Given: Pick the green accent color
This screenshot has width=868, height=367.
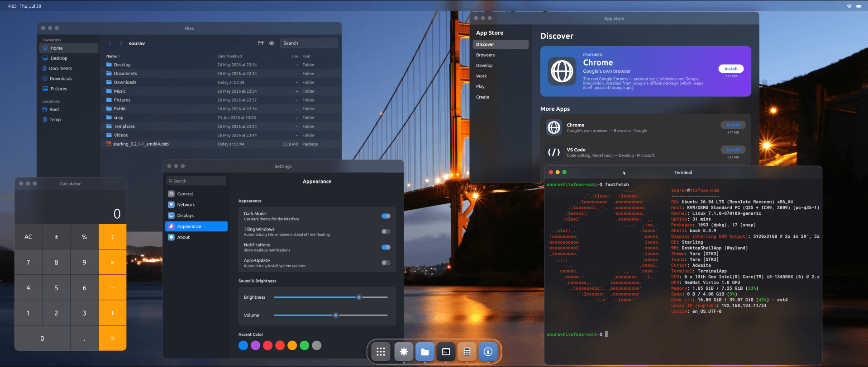Looking at the screenshot, I should pyautogui.click(x=305, y=345).
